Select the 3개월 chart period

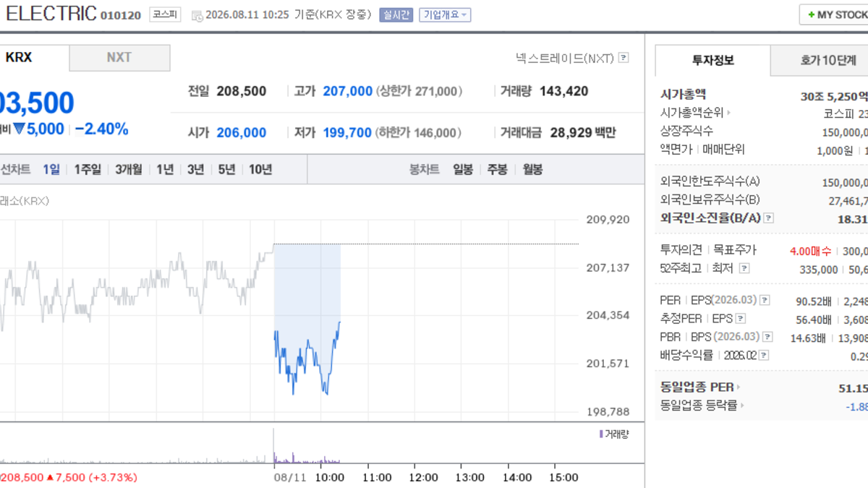click(129, 169)
